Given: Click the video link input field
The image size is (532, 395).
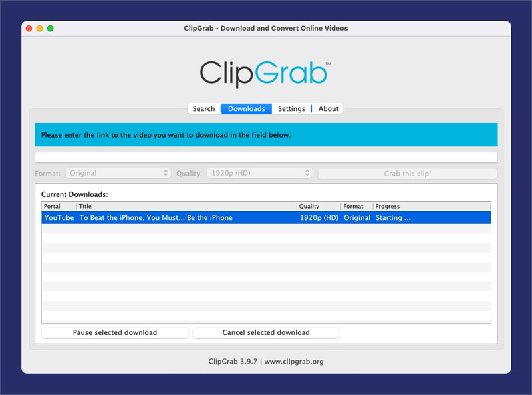Looking at the screenshot, I should [266, 157].
